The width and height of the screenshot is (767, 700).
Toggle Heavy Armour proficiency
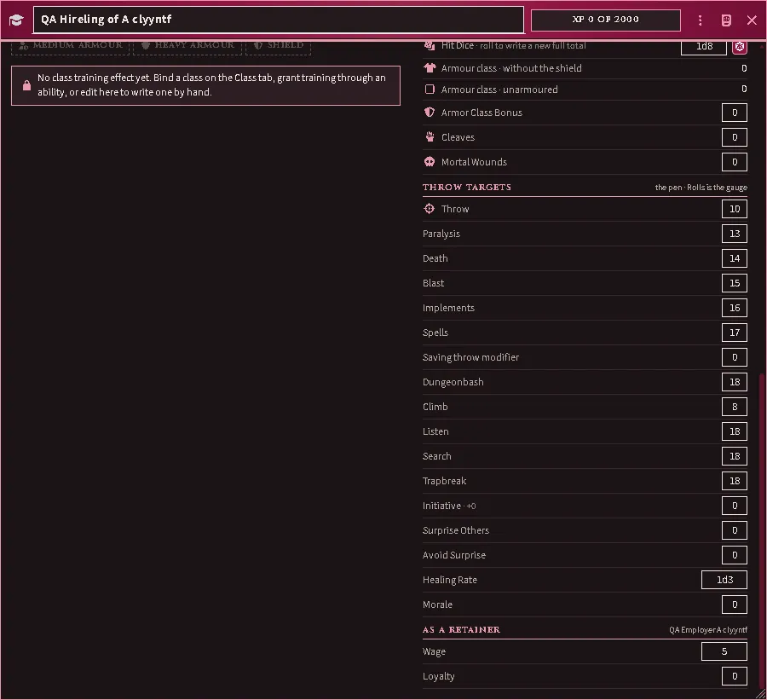(x=187, y=46)
